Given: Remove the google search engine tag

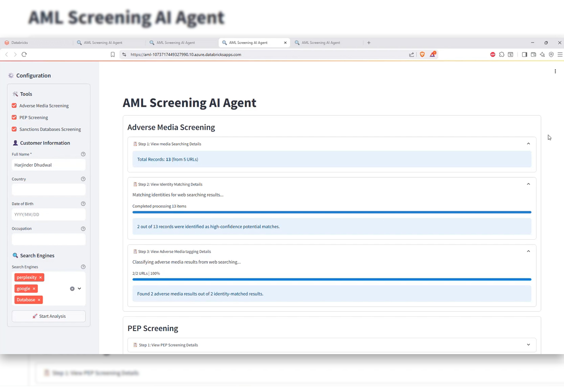Looking at the screenshot, I should (34, 288).
